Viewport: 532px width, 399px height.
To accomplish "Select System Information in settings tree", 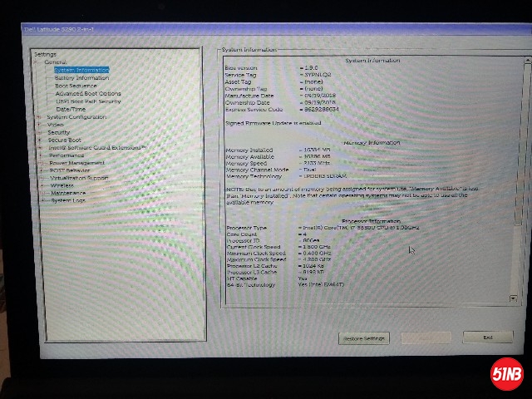I will (x=81, y=70).
